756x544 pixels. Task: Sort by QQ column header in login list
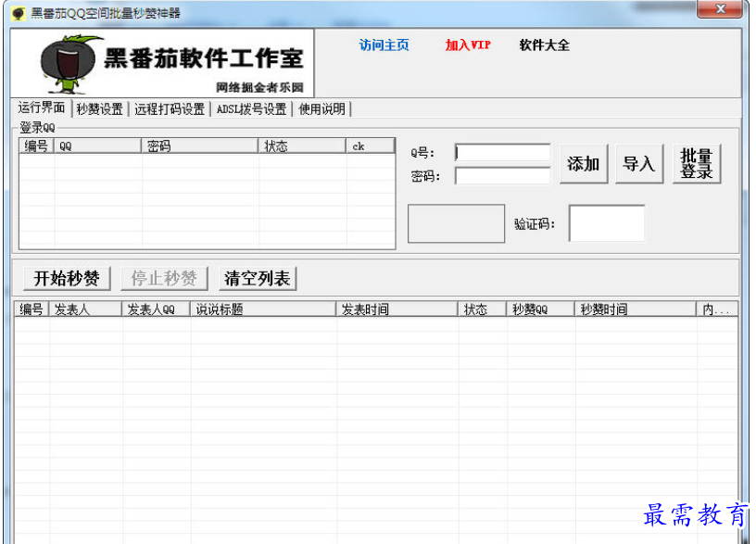[x=97, y=145]
